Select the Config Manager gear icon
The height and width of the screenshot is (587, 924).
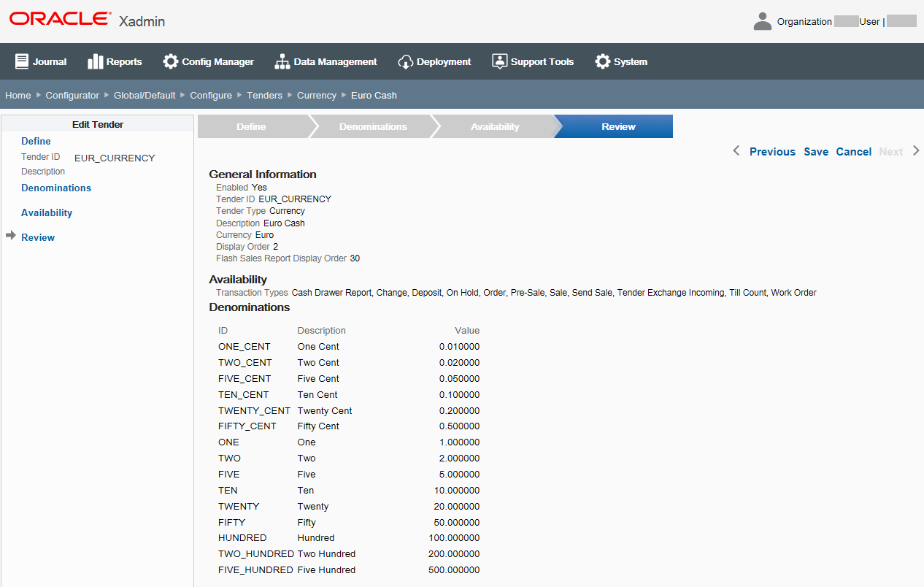pos(171,61)
